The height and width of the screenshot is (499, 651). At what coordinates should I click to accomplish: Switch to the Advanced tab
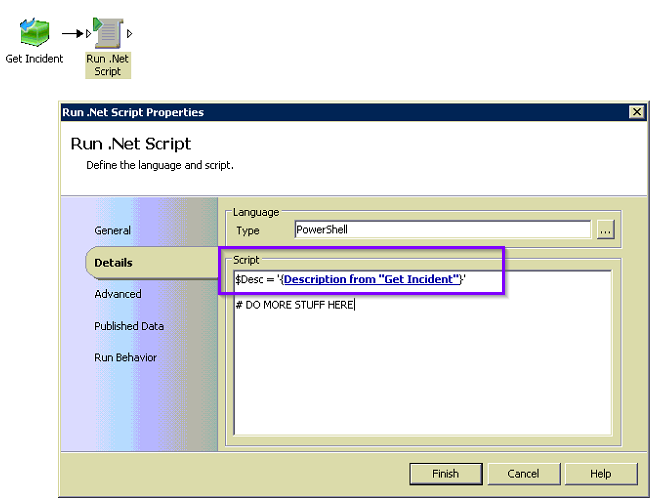click(118, 294)
